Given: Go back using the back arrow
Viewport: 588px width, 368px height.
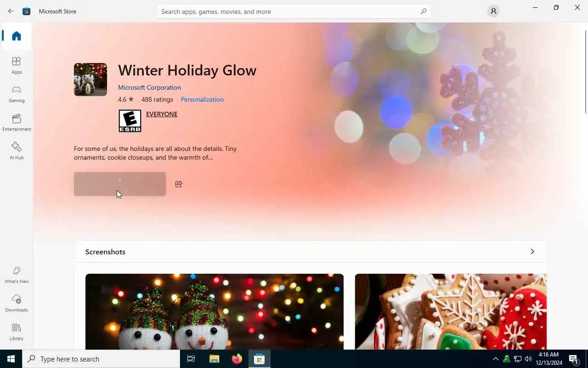Looking at the screenshot, I should coord(11,11).
